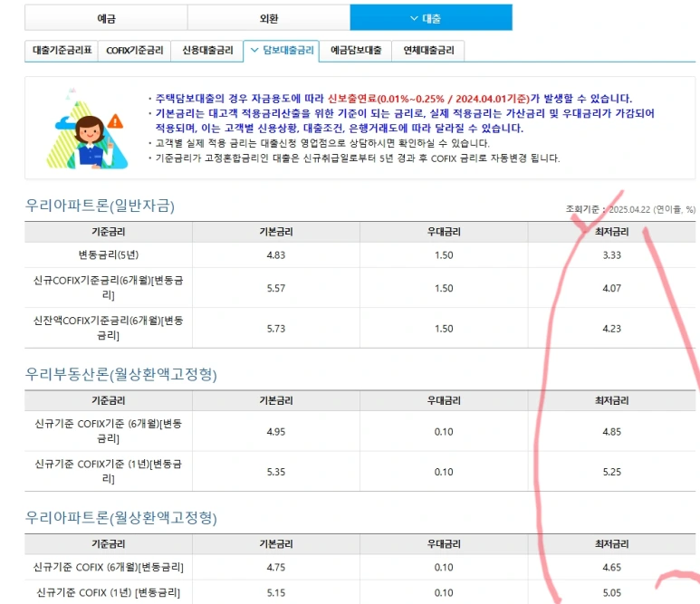Click the 4.83 base rate cell

pos(276,255)
